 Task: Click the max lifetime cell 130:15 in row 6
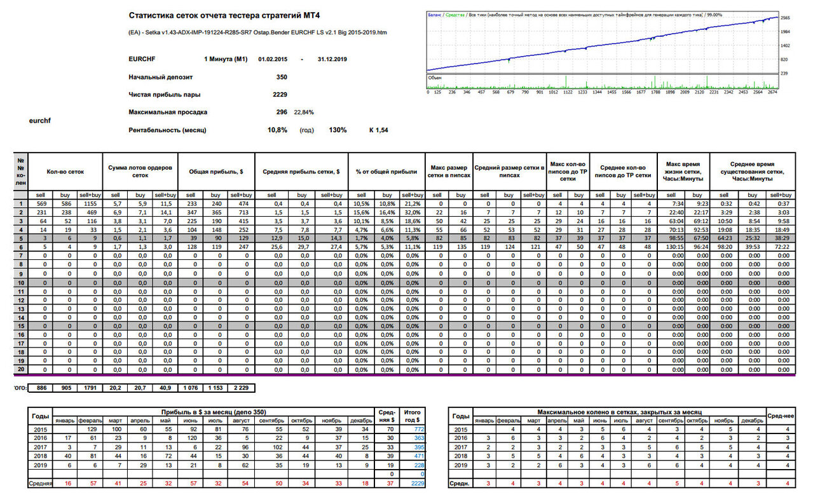(671, 247)
